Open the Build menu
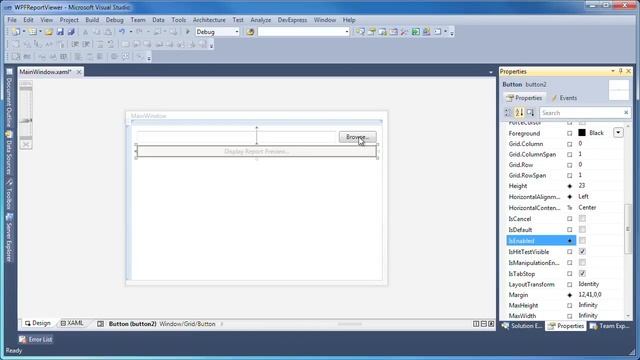640x360 pixels. click(92, 20)
